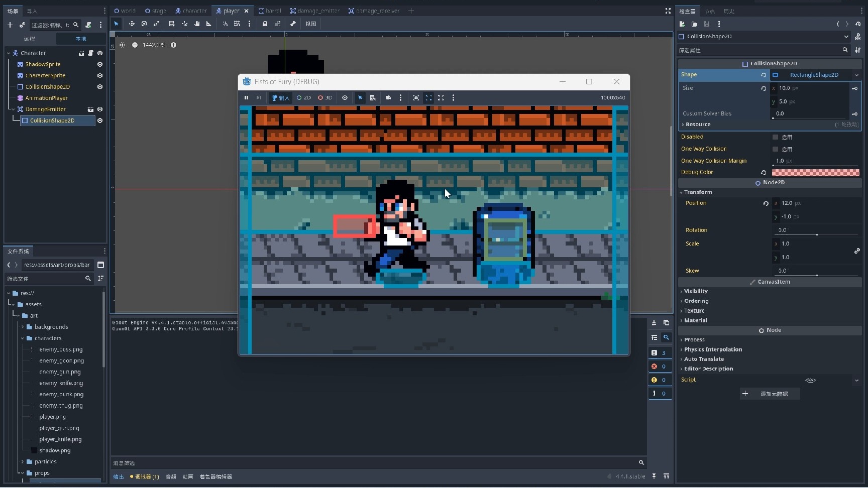Image resolution: width=868 pixels, height=488 pixels.
Task: Open the 视图 view menu button
Action: (x=311, y=24)
